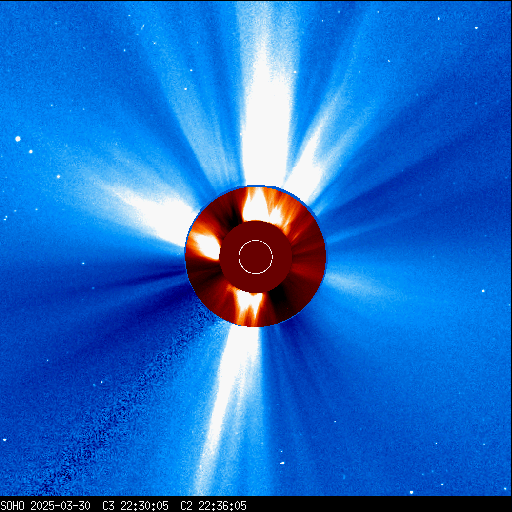Click the 2025-03-30 date text

click(60, 505)
